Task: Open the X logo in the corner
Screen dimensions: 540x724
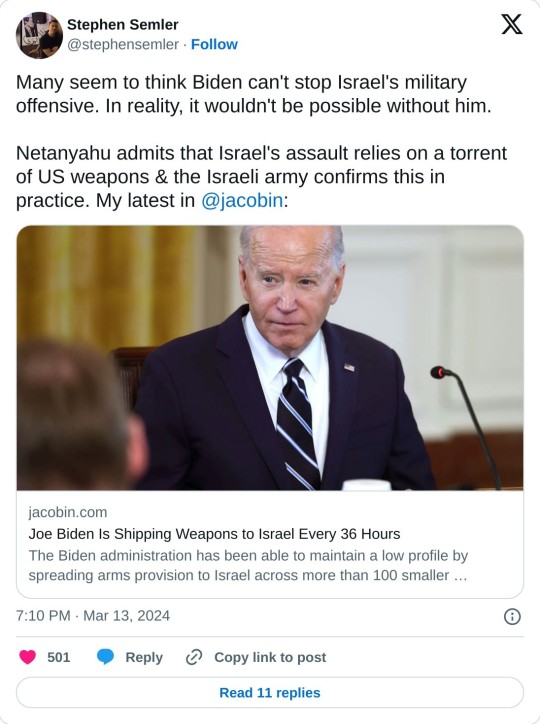Action: [x=512, y=24]
